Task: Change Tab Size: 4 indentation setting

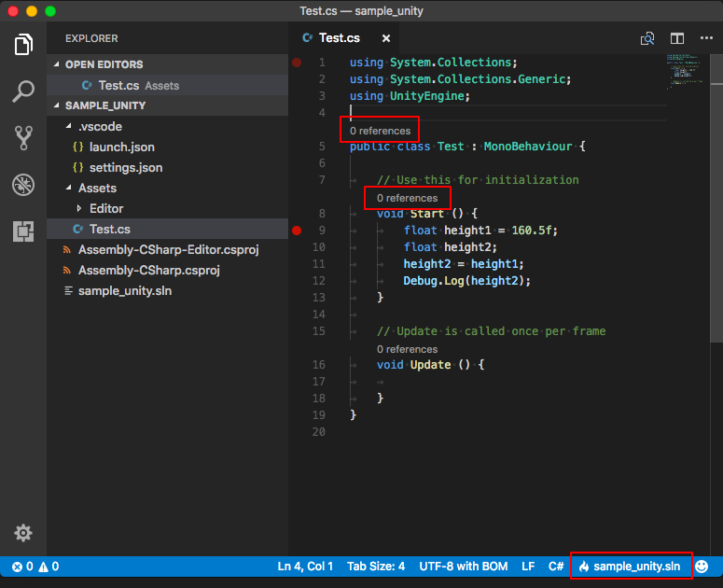Action: pyautogui.click(x=376, y=566)
